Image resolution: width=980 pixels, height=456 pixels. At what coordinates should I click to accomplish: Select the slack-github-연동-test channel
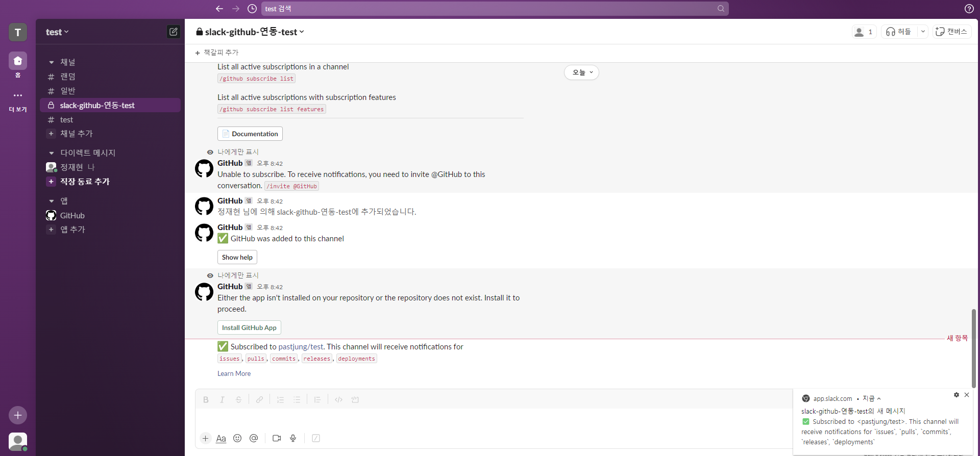pyautogui.click(x=110, y=105)
